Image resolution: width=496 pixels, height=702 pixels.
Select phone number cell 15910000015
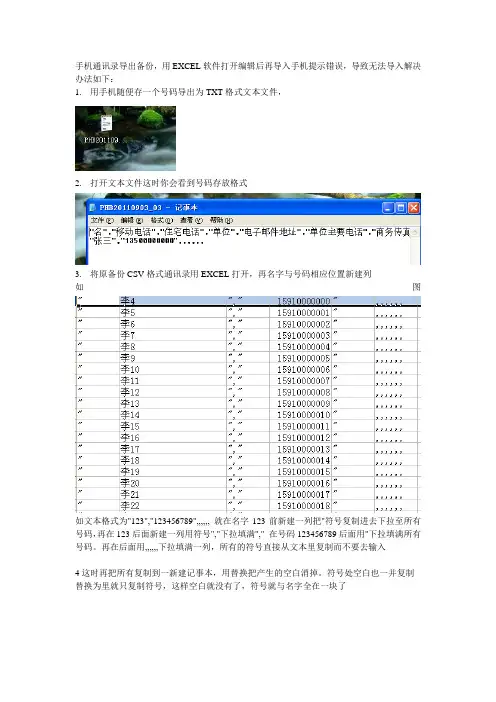(x=300, y=471)
